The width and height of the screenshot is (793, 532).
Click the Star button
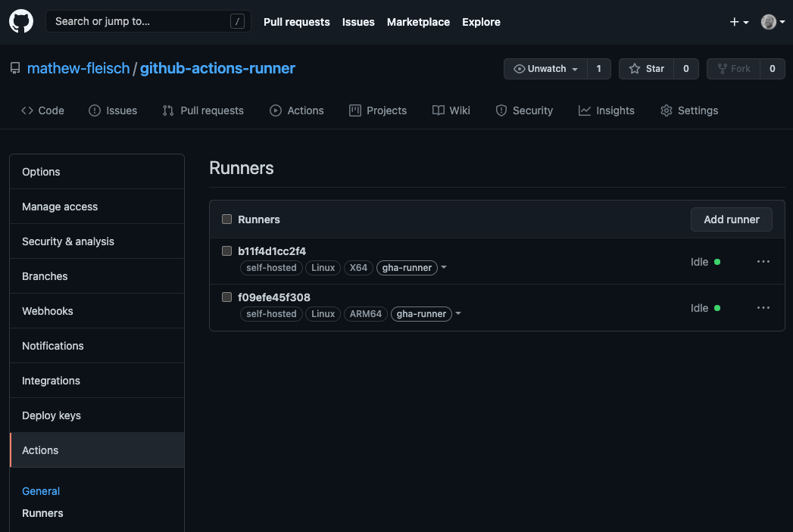(646, 69)
